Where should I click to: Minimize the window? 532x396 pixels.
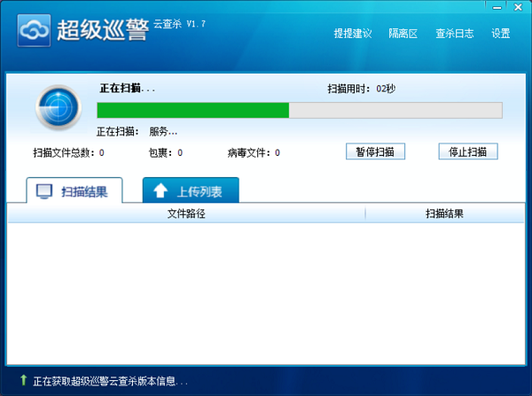click(497, 7)
